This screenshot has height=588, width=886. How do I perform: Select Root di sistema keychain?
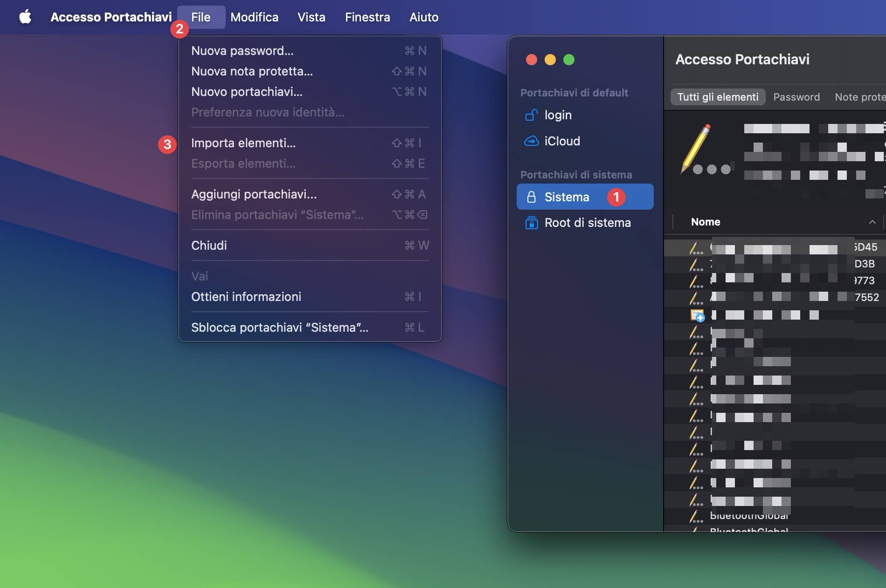tap(585, 223)
